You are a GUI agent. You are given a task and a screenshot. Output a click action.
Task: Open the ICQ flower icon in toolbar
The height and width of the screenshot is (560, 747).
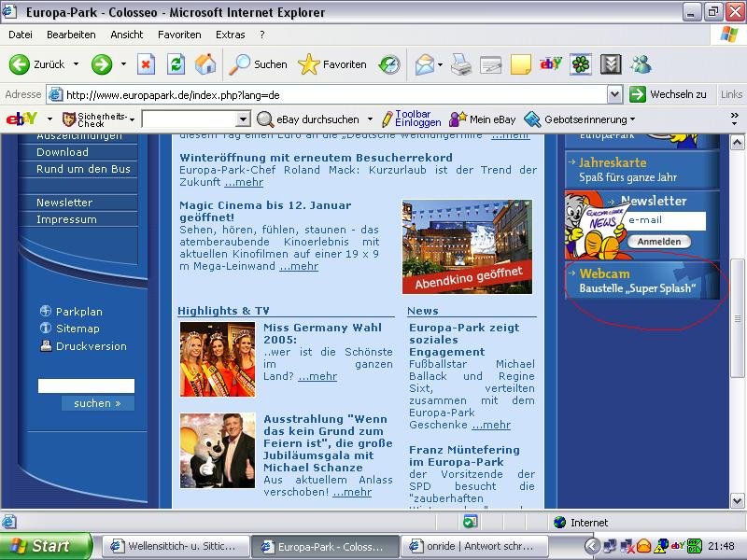(x=581, y=64)
